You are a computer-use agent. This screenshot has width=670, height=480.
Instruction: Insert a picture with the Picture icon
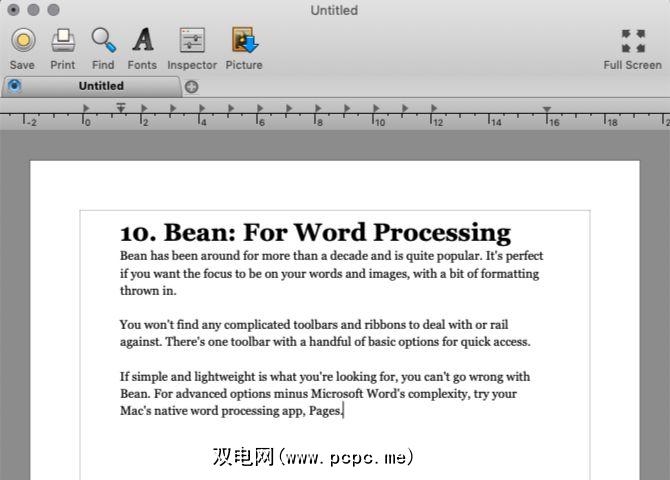point(244,40)
